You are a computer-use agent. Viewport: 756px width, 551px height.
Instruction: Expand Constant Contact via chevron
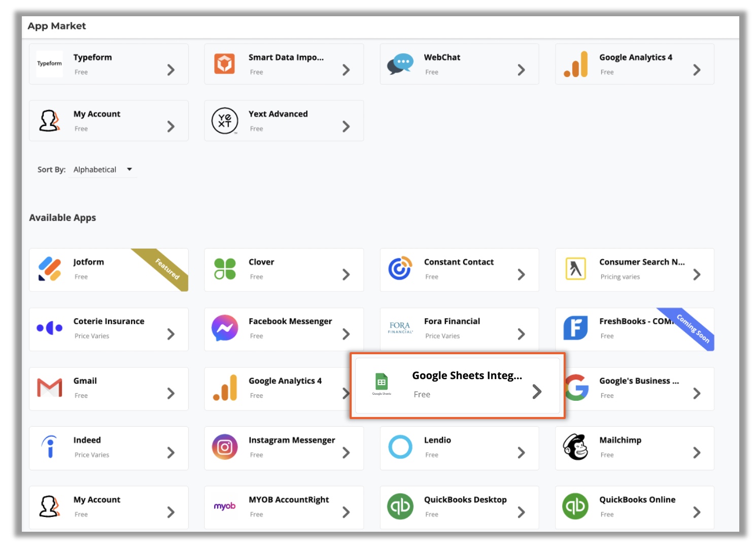pyautogui.click(x=521, y=274)
